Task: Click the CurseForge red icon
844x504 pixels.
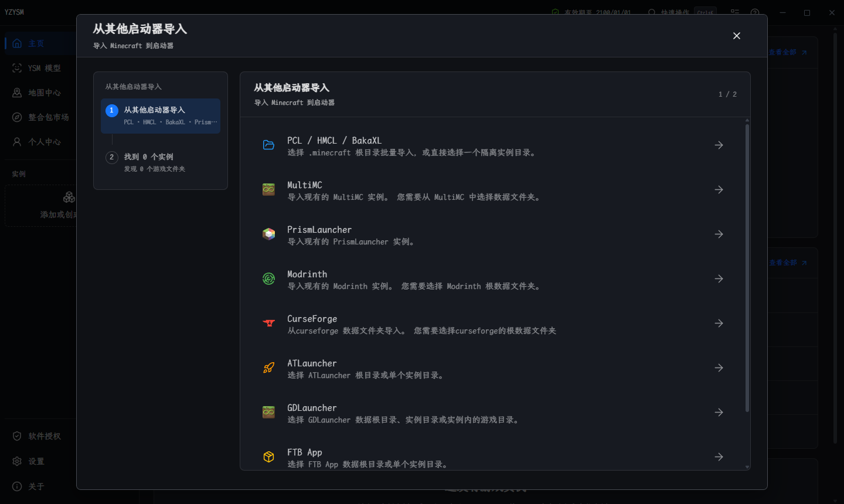Action: 268,323
